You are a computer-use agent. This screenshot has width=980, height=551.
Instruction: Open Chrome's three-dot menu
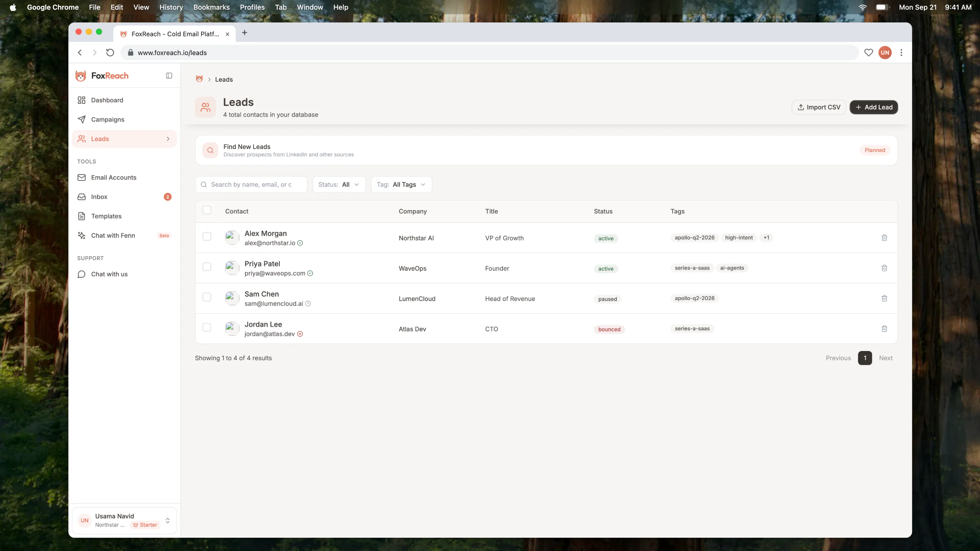901,52
